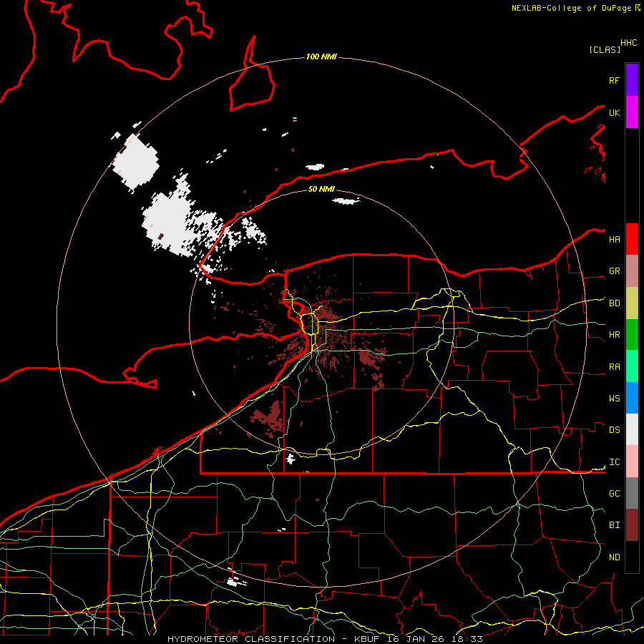The image size is (644, 644).
Task: Click the HYDROMETEOR CLASSIFICATION title text
Action: pos(251,639)
